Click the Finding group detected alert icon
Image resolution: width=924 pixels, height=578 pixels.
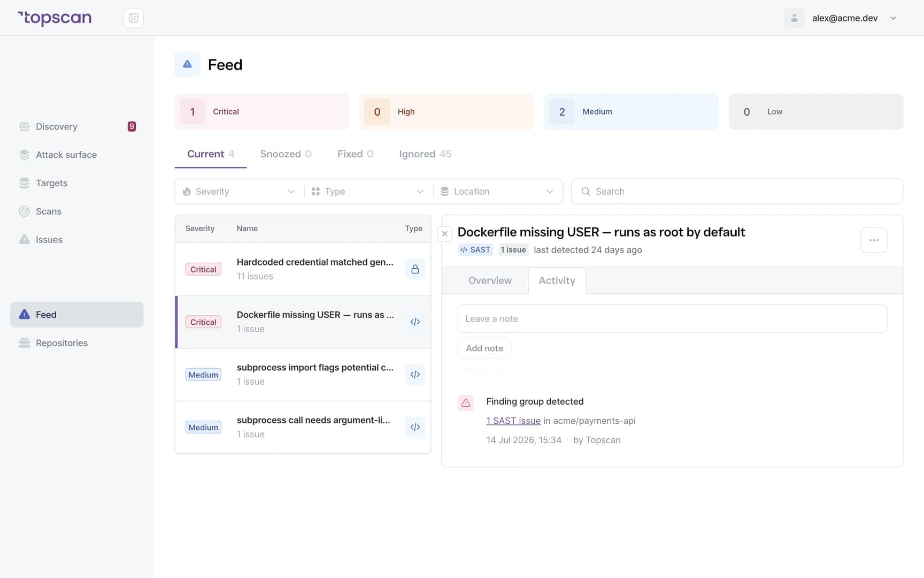[x=466, y=403]
